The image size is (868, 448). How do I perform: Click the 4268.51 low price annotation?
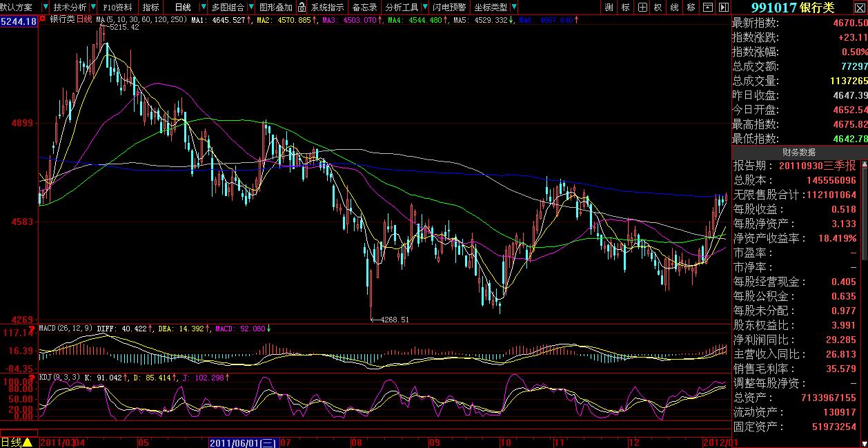coord(395,320)
